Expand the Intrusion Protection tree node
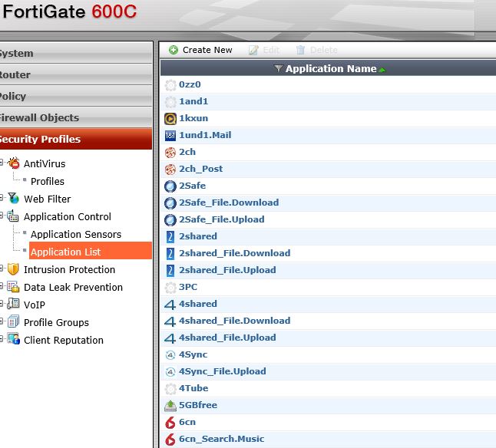Viewport: 496px width, 448px height. (2, 268)
